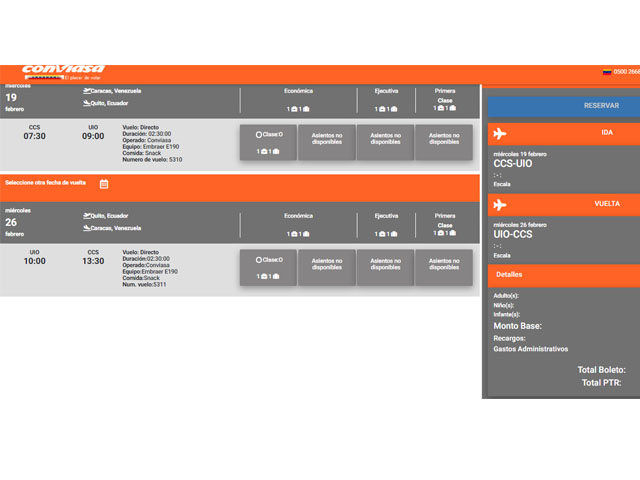This screenshot has height=480, width=640.
Task: Open the return date calendar icon
Action: pos(104,184)
